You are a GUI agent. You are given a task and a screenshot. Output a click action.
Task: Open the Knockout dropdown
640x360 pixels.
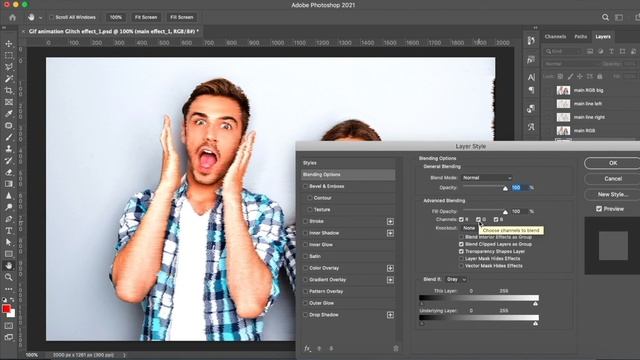(469, 228)
